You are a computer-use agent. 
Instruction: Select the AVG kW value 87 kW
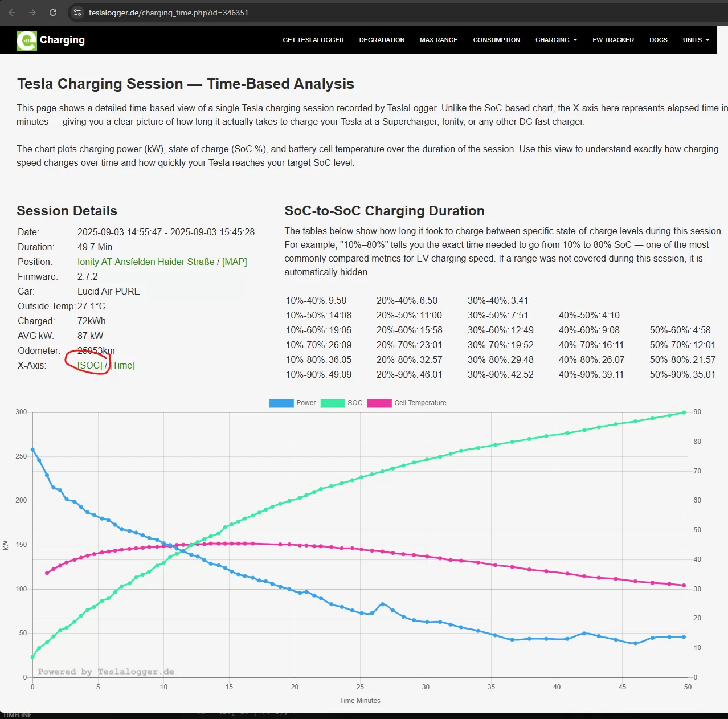(91, 336)
